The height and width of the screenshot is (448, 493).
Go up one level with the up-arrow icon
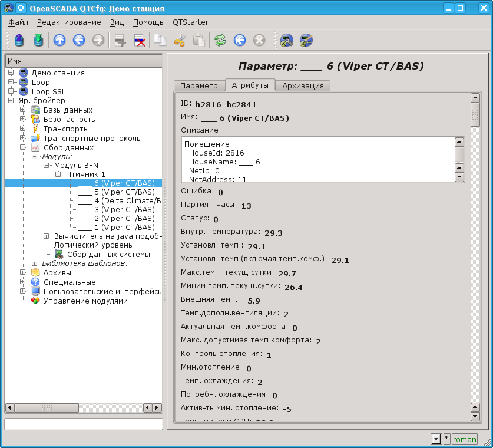pyautogui.click(x=59, y=40)
